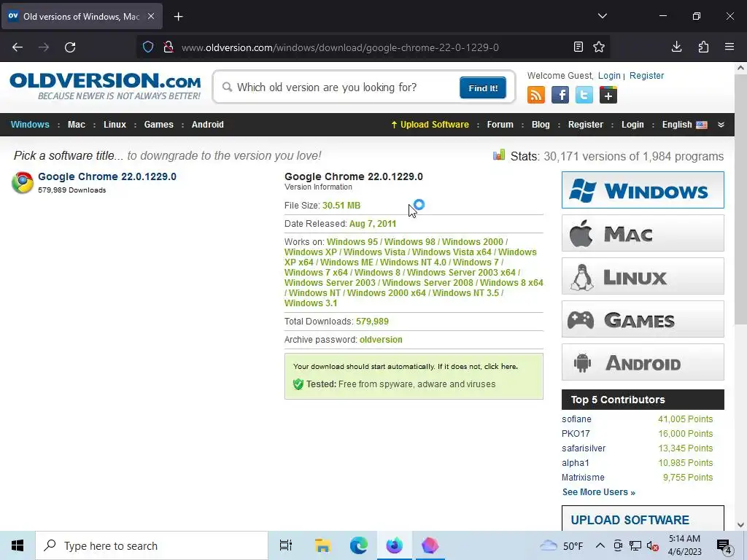
Task: Select the Windows nav menu item
Action: point(30,125)
